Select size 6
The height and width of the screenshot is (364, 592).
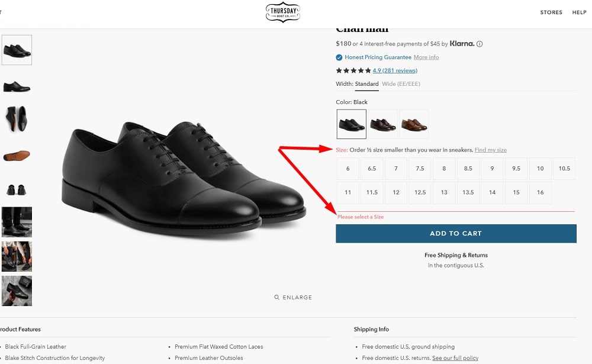tap(348, 168)
